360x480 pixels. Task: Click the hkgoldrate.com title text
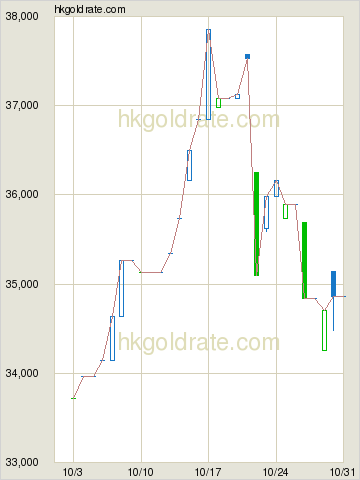(x=90, y=9)
